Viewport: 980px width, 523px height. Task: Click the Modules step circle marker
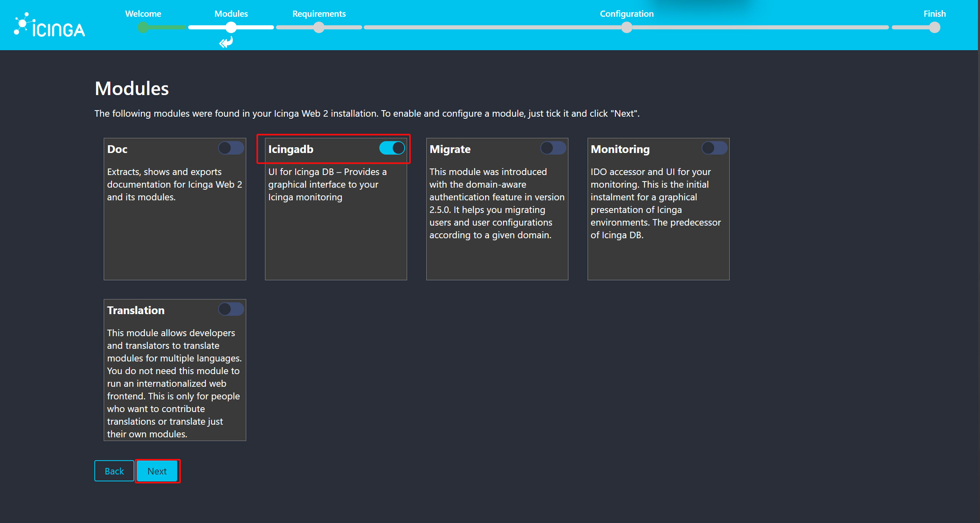pyautogui.click(x=231, y=27)
